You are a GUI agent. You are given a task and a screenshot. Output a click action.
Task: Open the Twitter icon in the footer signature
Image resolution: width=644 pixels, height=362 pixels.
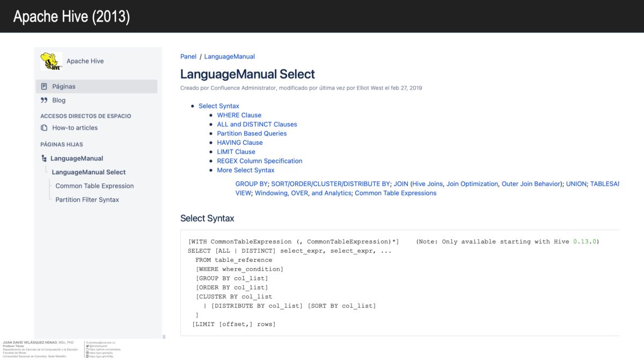[87, 346]
